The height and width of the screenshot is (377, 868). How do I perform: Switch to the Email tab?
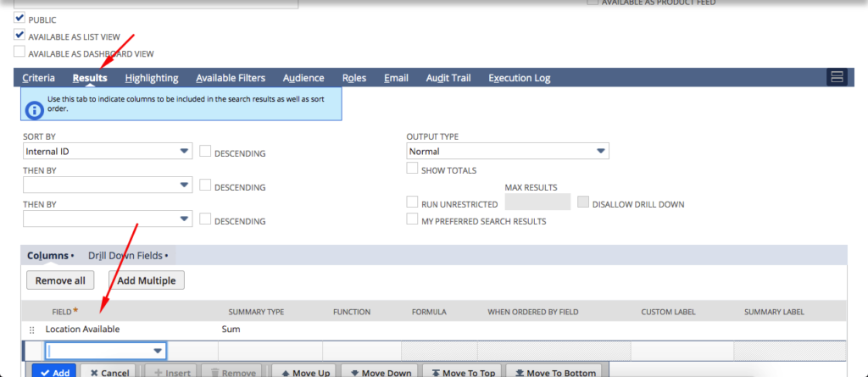(397, 78)
